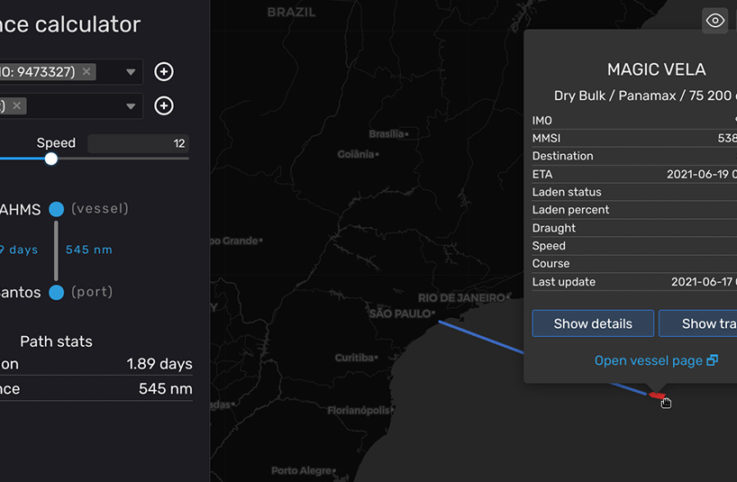737x482 pixels.
Task: Open the first vessel selector dropdown arrow
Action: pos(131,72)
